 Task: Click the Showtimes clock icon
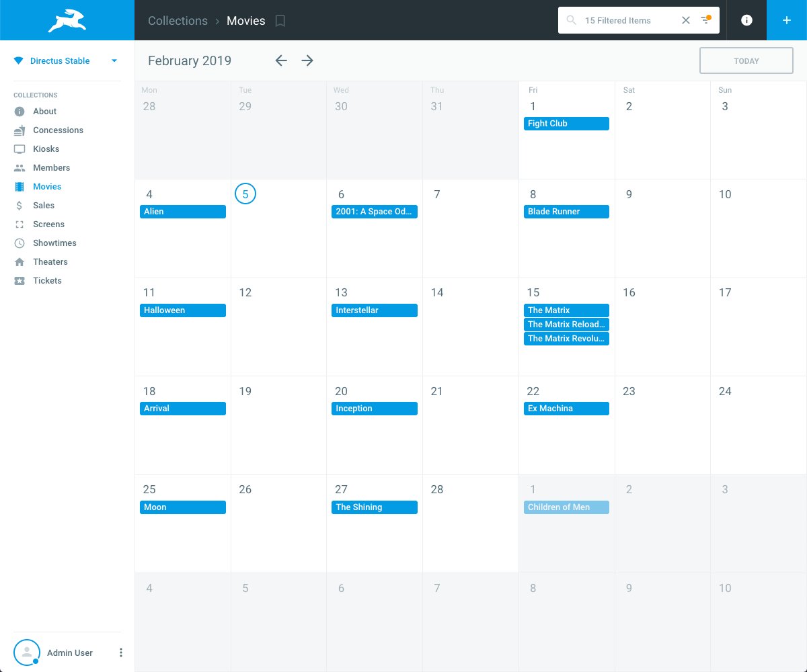click(20, 243)
